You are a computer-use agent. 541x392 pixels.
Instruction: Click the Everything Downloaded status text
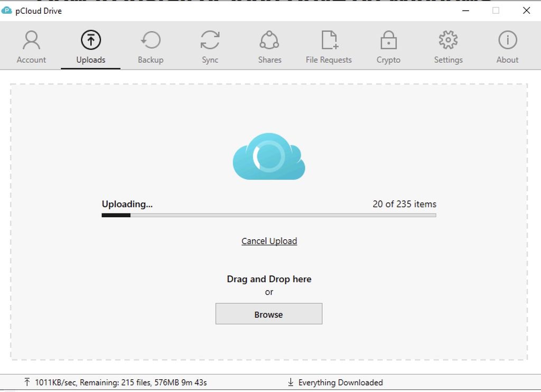[341, 382]
